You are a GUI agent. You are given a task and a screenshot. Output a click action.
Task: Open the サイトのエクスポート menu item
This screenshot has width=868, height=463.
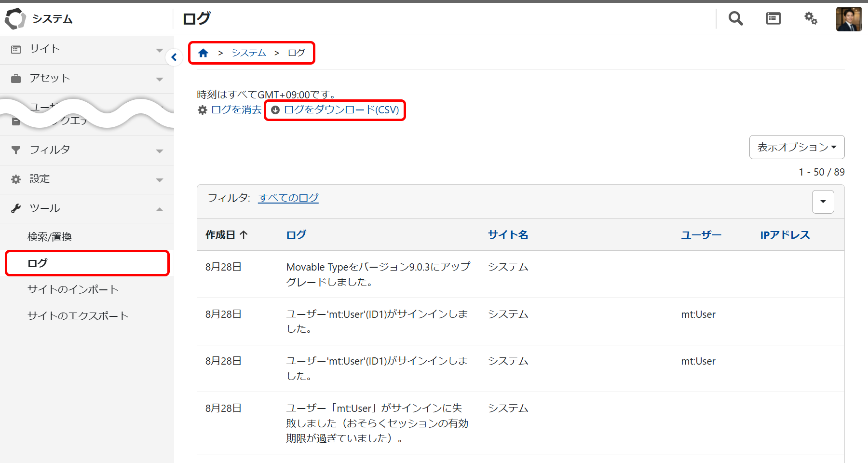[x=78, y=316]
